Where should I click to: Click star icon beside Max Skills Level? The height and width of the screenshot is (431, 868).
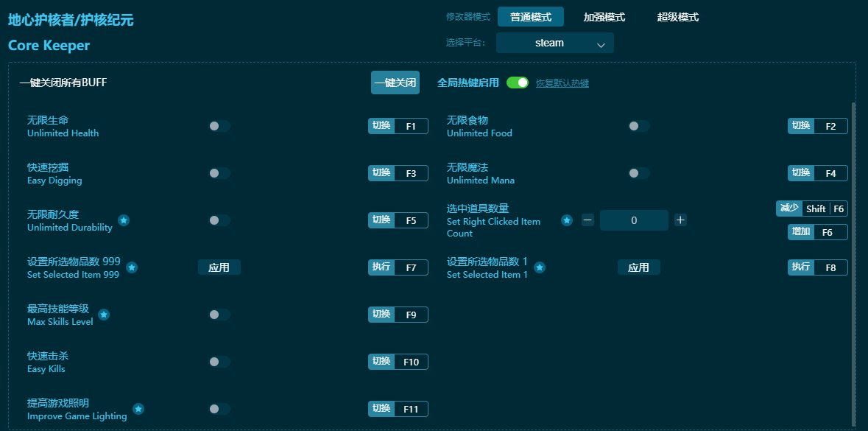pyautogui.click(x=104, y=315)
